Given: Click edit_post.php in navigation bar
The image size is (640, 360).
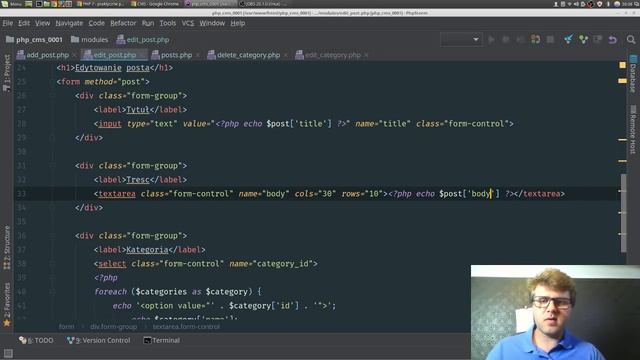Looking at the screenshot, I should pos(143,40).
